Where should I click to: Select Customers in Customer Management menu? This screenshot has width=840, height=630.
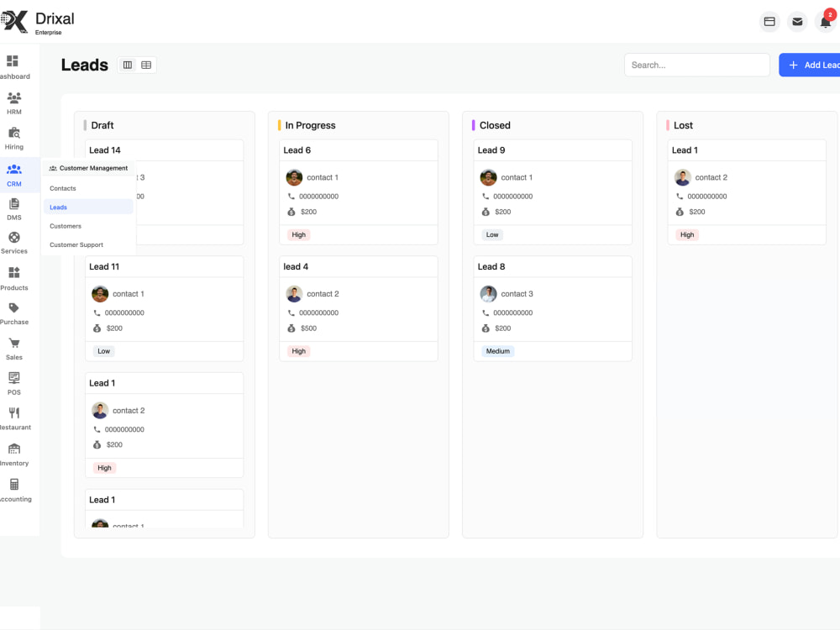coord(66,226)
